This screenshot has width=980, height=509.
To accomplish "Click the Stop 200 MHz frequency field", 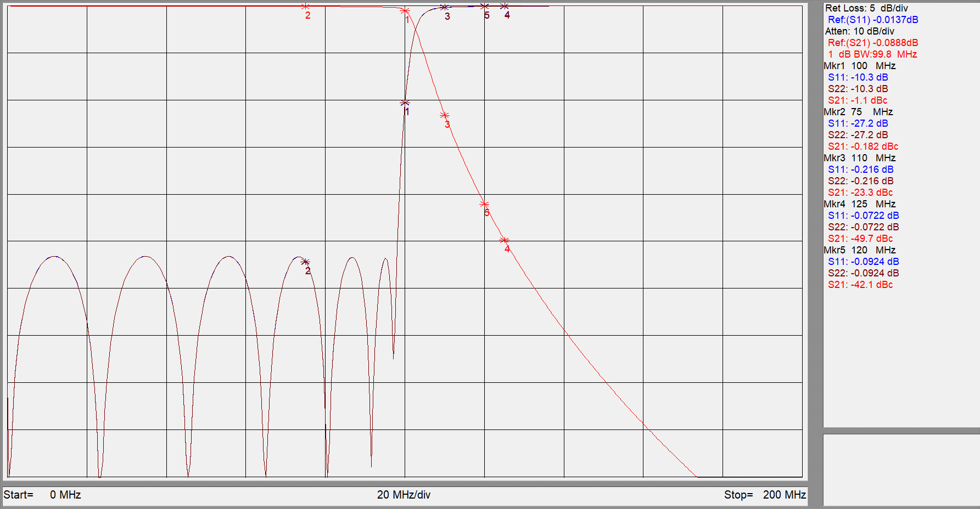I will pos(765,495).
